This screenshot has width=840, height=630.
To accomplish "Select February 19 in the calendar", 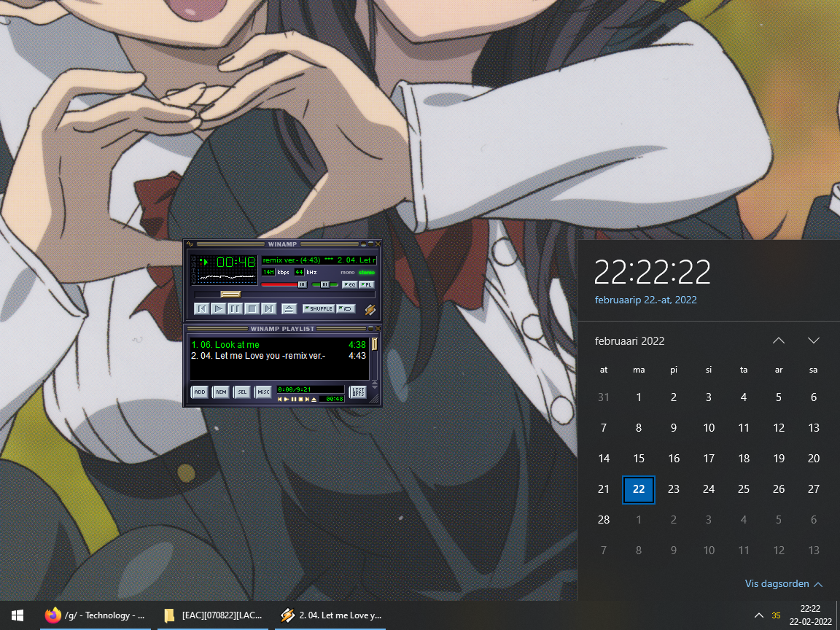I will coord(779,459).
